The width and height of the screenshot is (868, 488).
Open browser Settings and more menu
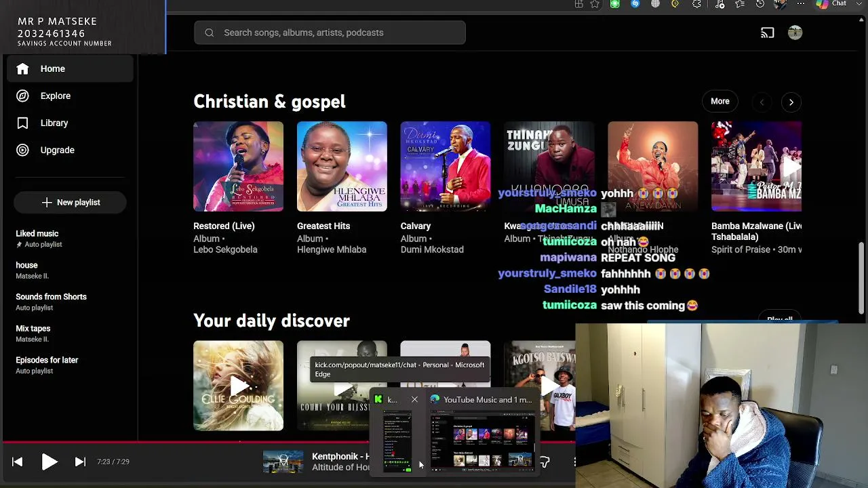[801, 4]
